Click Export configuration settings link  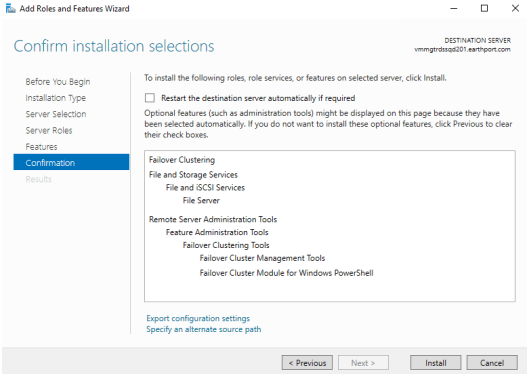pos(198,318)
